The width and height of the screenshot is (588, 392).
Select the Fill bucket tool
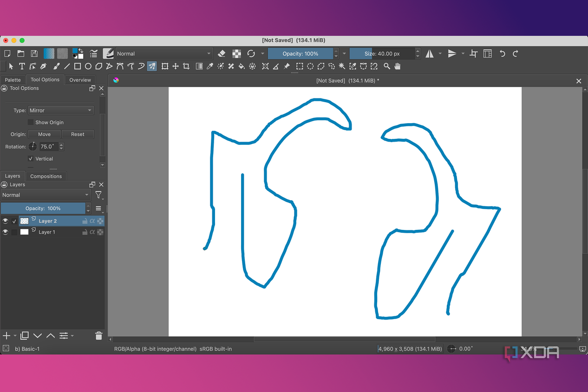pos(242,66)
